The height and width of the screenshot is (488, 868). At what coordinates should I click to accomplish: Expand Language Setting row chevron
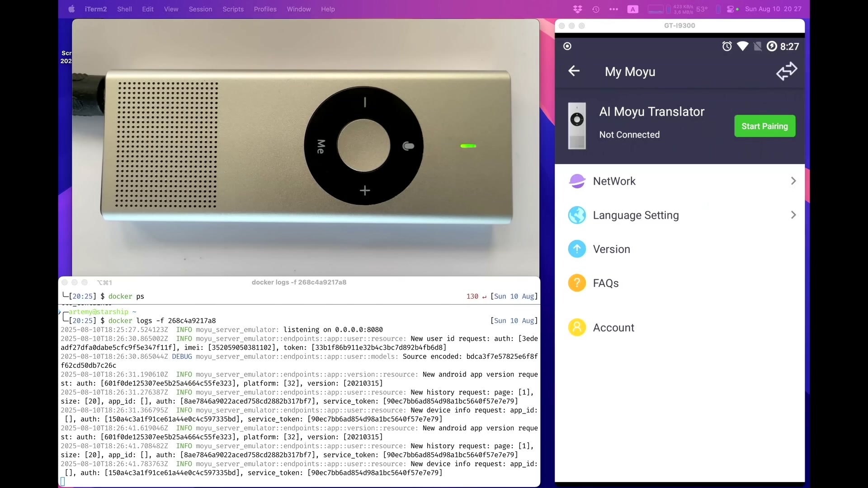pyautogui.click(x=793, y=215)
